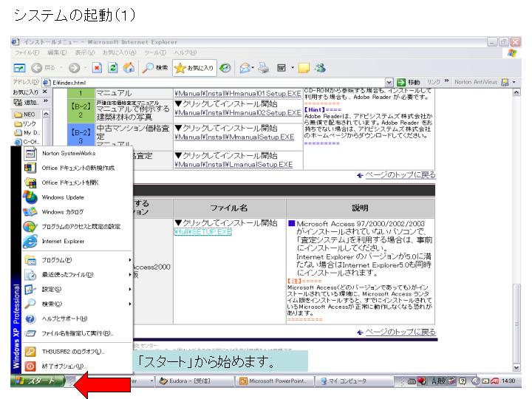Click upper ページのトップに戻る link
Image resolution: width=532 pixels, height=399 pixels.
click(400, 175)
